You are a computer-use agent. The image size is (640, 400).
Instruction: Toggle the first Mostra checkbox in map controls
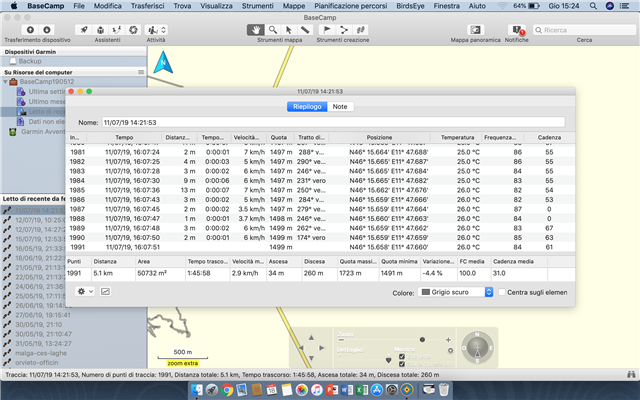pyautogui.click(x=402, y=357)
